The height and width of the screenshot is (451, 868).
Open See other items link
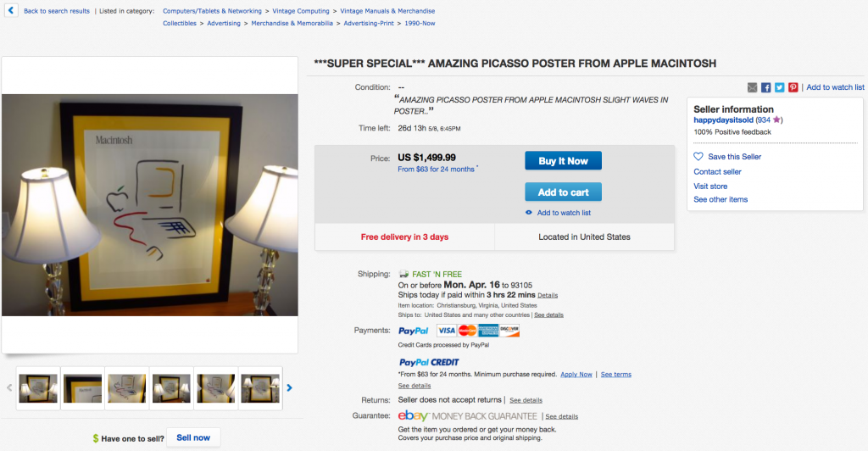pos(721,199)
